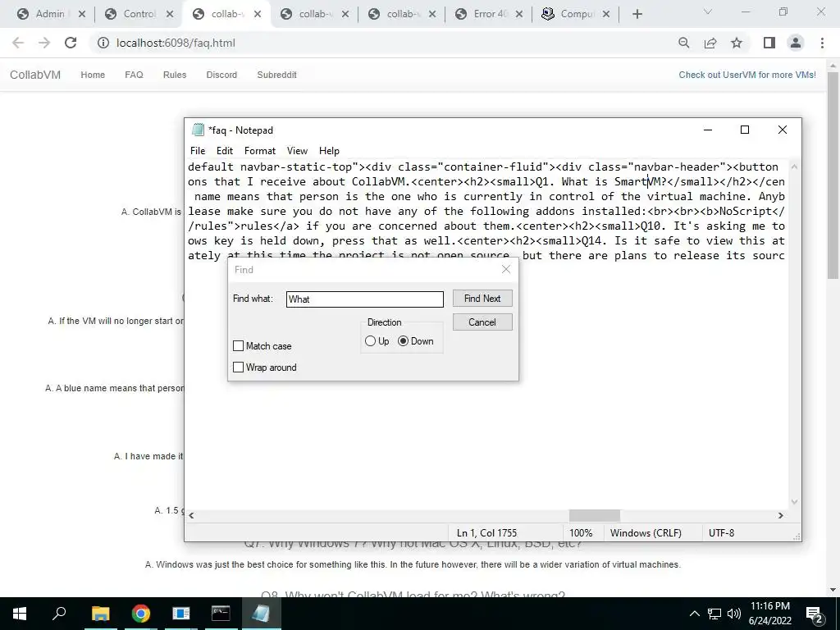The image size is (840, 630).
Task: Open Chrome tab search chevron
Action: point(707,11)
